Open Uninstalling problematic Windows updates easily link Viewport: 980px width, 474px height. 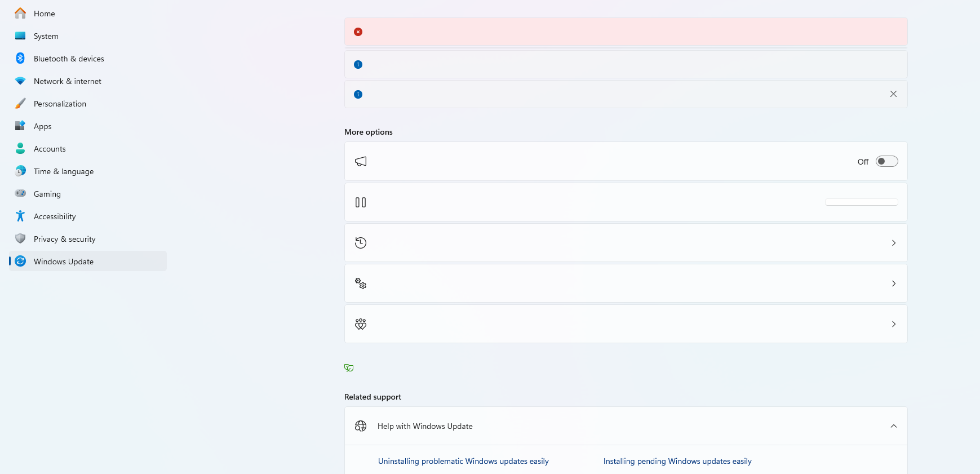(463, 461)
